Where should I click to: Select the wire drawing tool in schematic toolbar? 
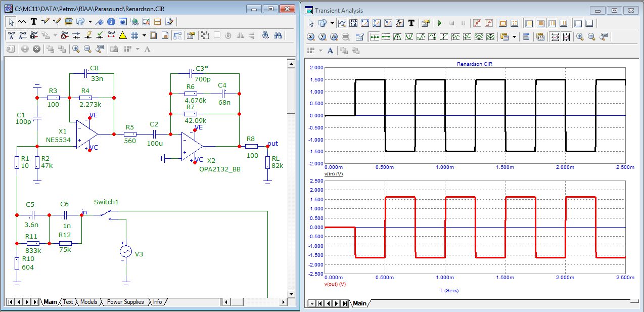(45, 22)
